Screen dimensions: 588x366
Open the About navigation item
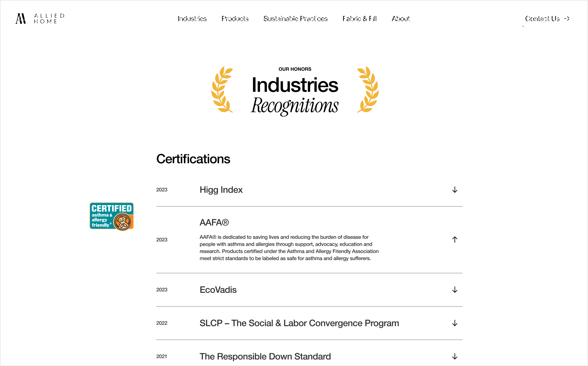pos(400,19)
